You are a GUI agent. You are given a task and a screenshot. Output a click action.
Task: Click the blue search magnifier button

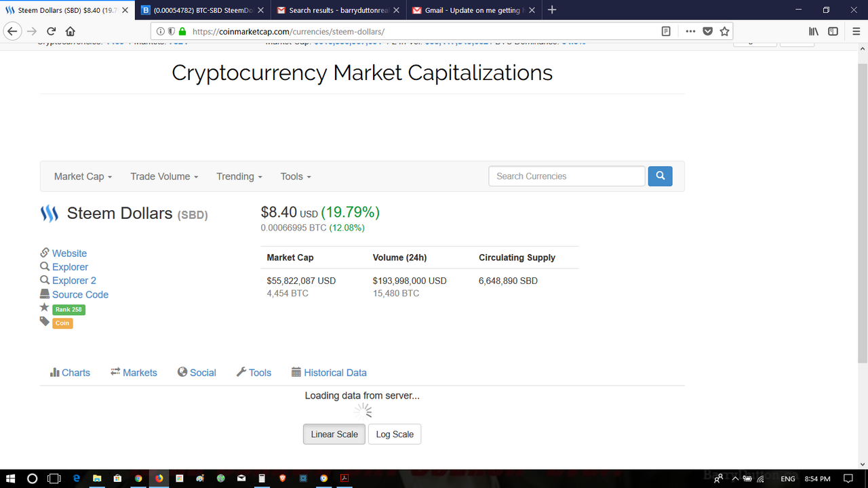point(660,176)
